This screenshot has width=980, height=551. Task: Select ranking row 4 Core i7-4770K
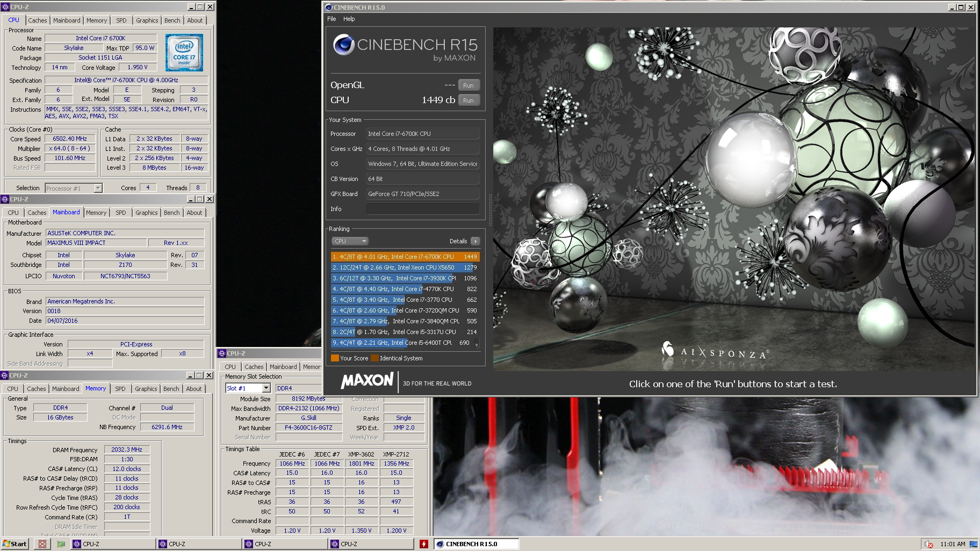click(405, 289)
